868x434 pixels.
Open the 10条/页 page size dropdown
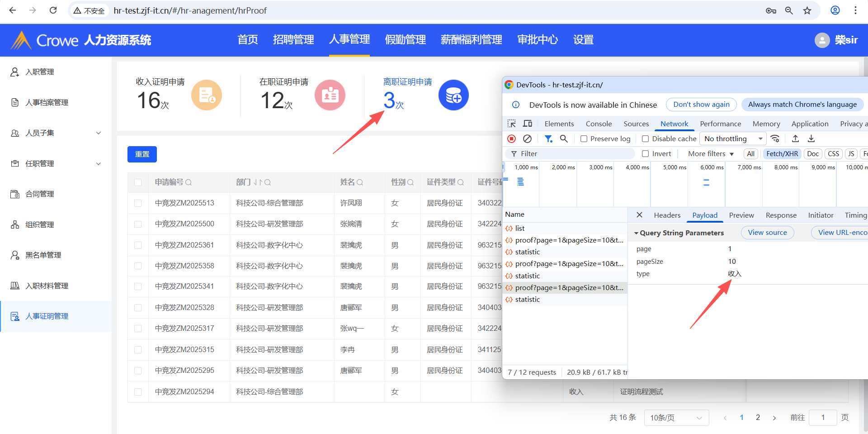pos(676,418)
